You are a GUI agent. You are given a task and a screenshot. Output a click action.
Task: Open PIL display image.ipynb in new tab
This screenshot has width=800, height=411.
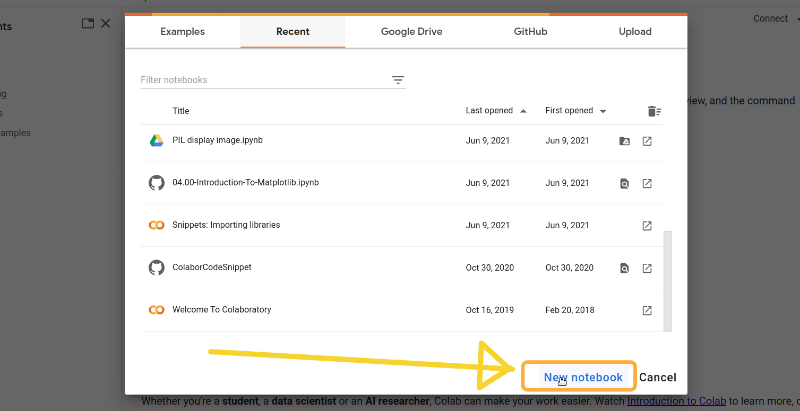coord(647,141)
